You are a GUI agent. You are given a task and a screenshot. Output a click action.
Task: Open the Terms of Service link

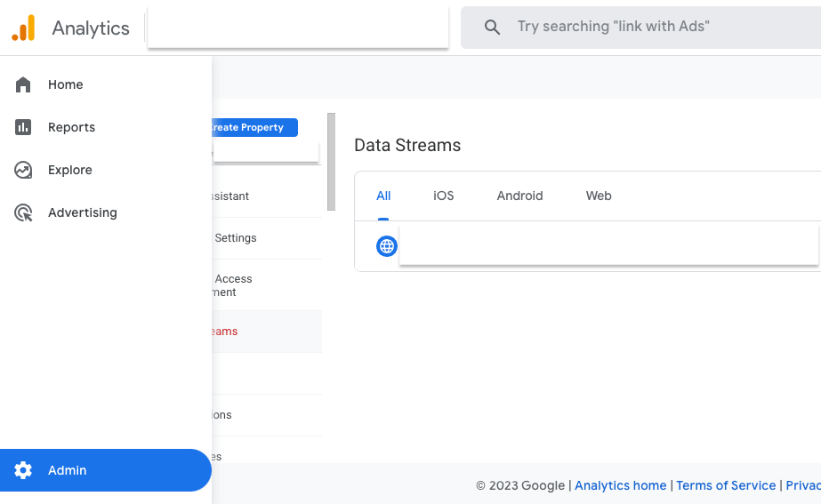pos(726,485)
